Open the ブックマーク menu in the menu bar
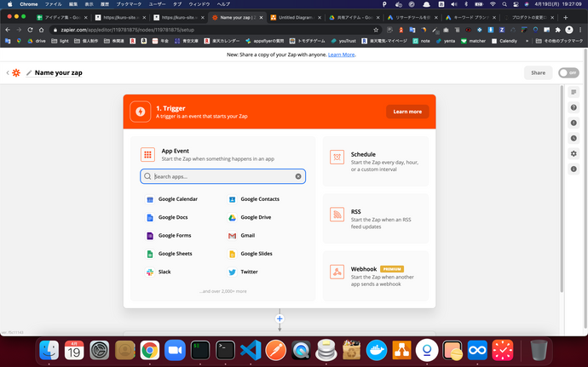The image size is (588, 367). (129, 4)
